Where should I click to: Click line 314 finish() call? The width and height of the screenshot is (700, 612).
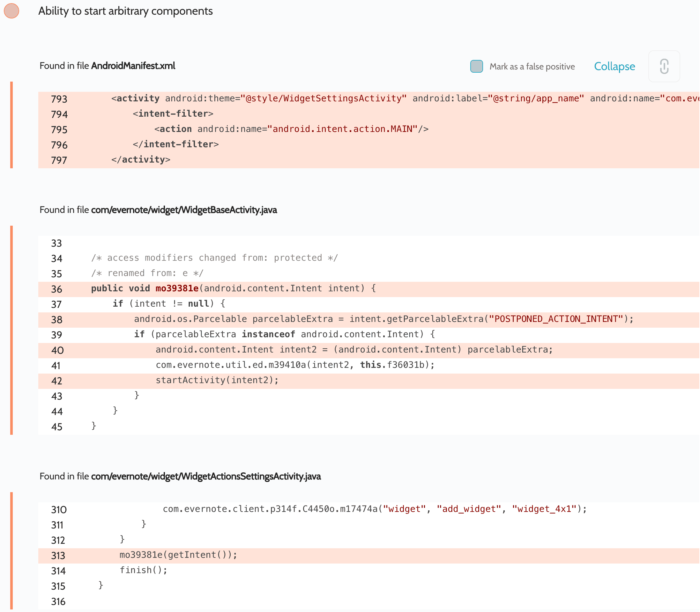[143, 570]
